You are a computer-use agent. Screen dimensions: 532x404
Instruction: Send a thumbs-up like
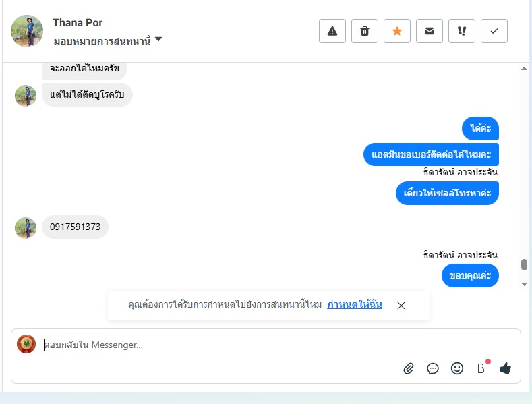point(506,368)
